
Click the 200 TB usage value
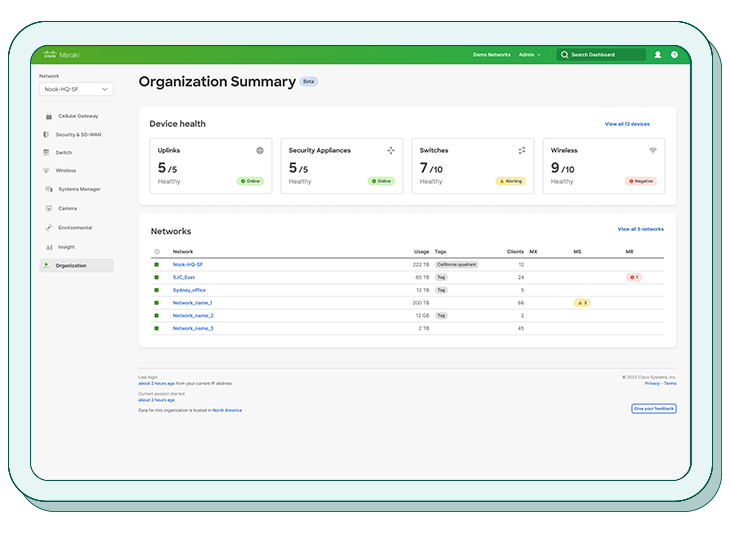pos(421,303)
